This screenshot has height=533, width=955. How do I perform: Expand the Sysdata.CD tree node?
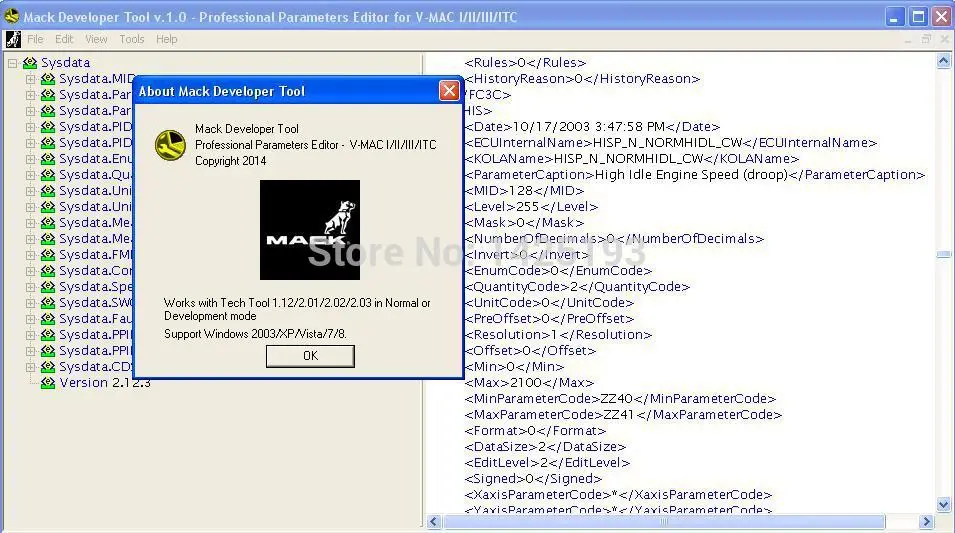pyautogui.click(x=30, y=367)
